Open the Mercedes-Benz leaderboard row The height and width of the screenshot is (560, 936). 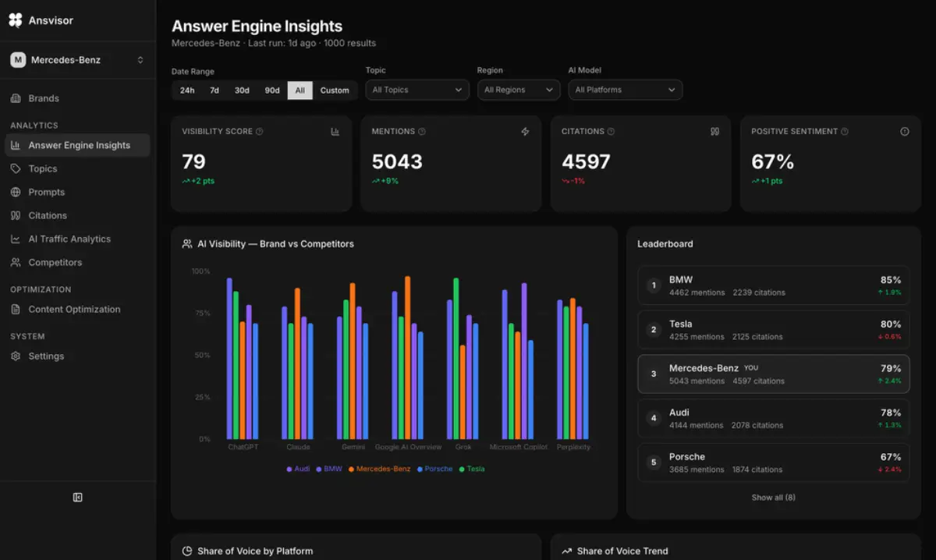pos(774,374)
